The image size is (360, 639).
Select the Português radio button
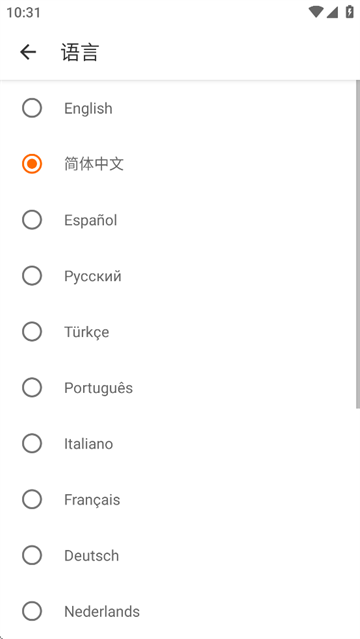click(x=32, y=388)
